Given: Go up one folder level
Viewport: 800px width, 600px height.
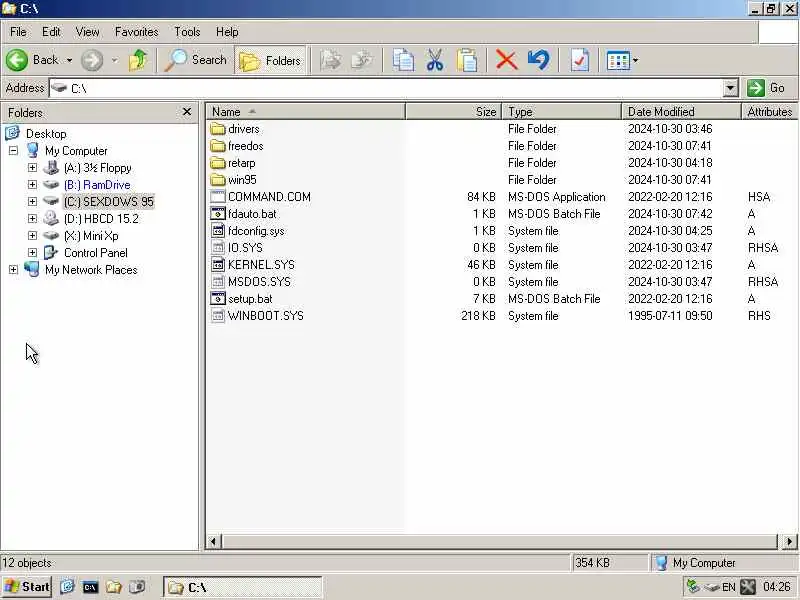Looking at the screenshot, I should (137, 60).
